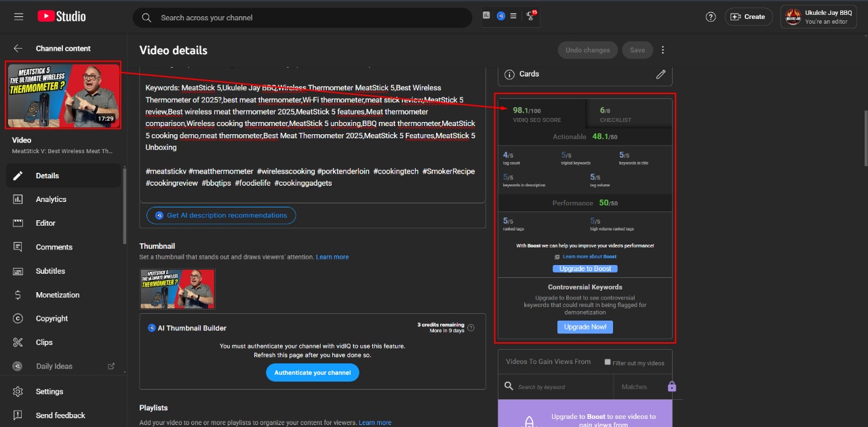The height and width of the screenshot is (427, 868).
Task: Click the Channel content heading
Action: click(x=63, y=49)
